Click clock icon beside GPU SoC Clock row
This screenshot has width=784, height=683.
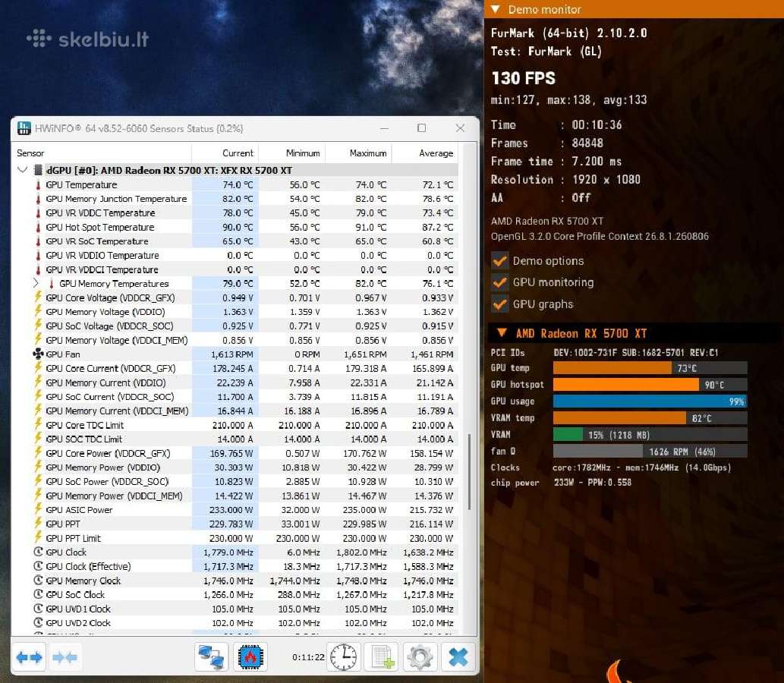pos(38,594)
